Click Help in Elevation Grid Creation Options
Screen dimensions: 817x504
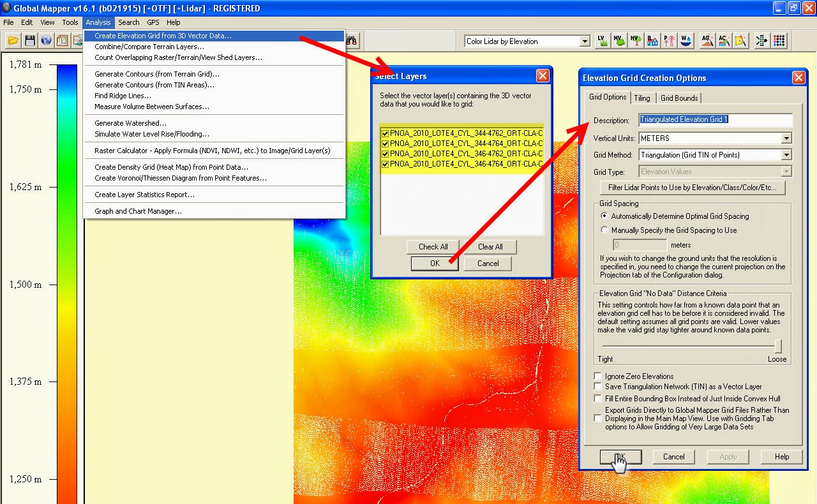782,457
